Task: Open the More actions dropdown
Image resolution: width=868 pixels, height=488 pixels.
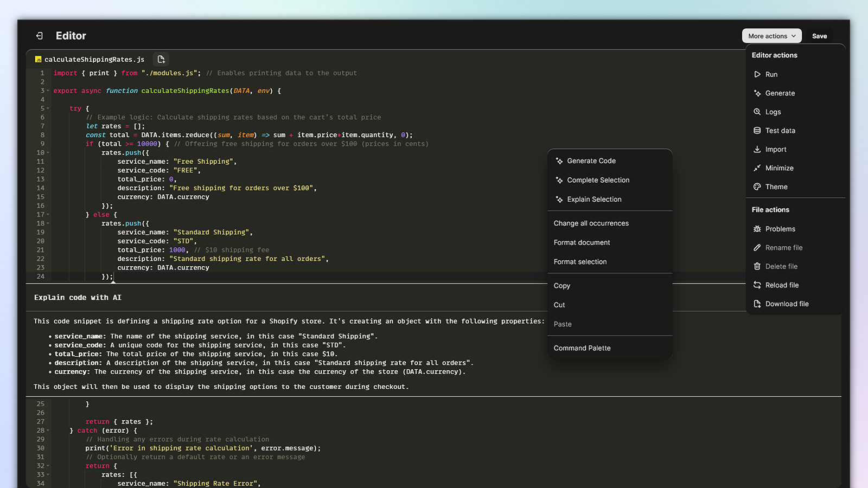Action: [x=771, y=36]
